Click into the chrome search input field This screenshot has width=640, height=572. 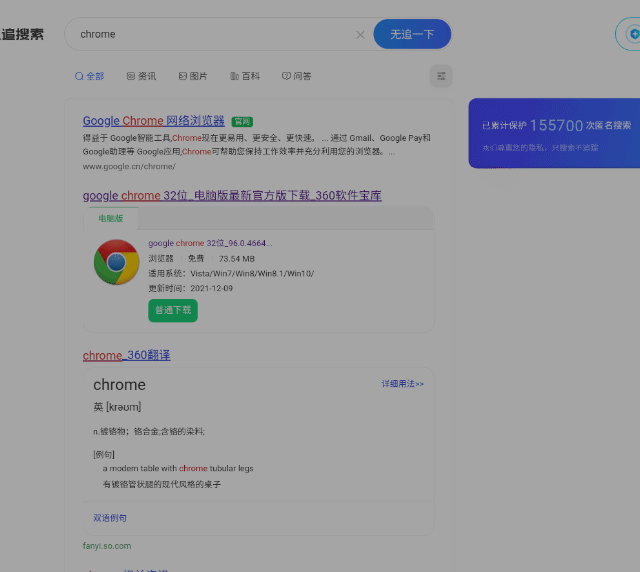click(212, 34)
